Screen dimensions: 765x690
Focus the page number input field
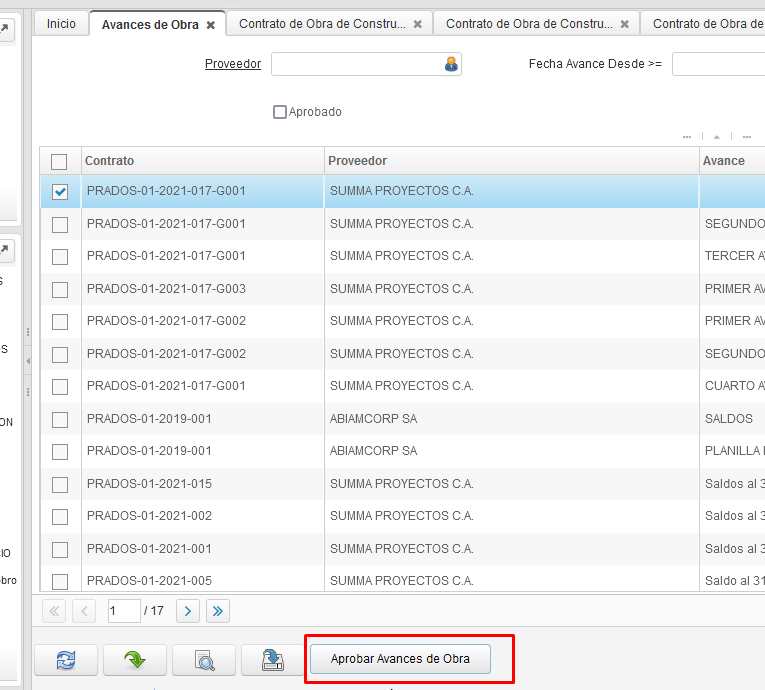(x=123, y=610)
